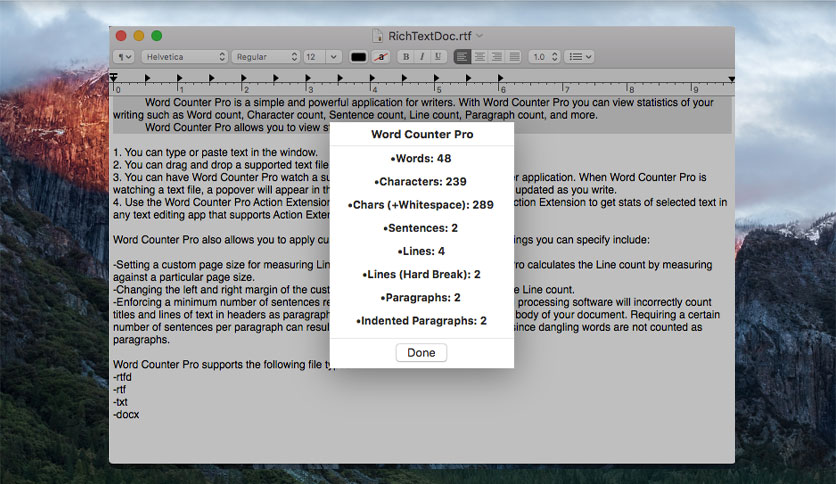Screen dimensions: 836x484
Task: Open the list bullets and numbering dropdown
Action: [580, 57]
